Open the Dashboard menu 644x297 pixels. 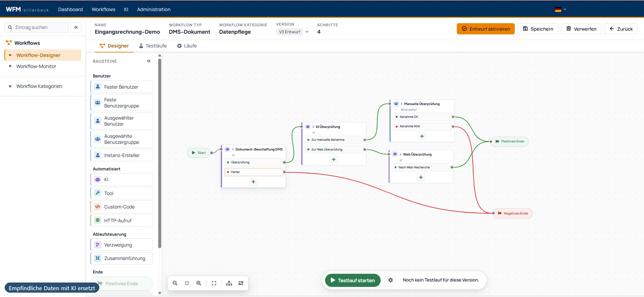coord(70,9)
